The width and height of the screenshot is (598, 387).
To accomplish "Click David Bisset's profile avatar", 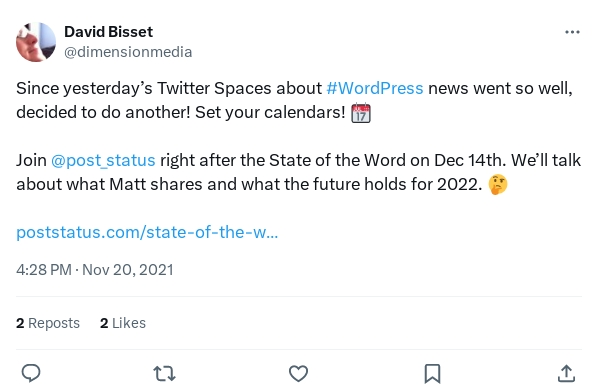I will (36, 42).
